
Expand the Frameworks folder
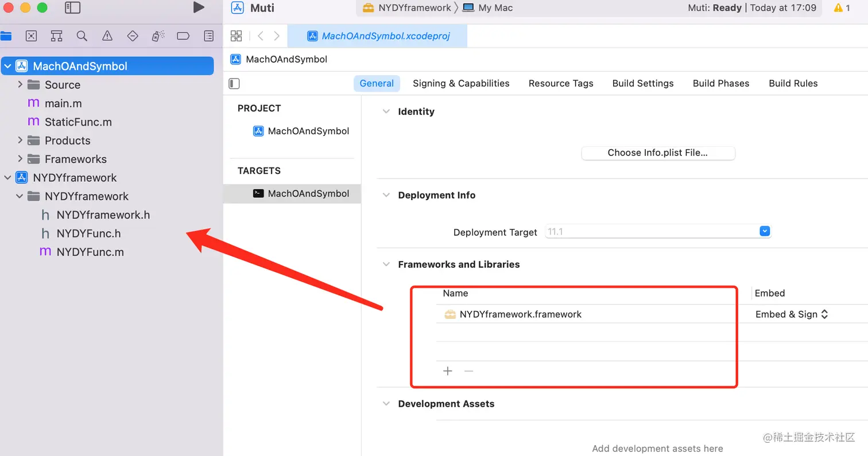click(20, 159)
